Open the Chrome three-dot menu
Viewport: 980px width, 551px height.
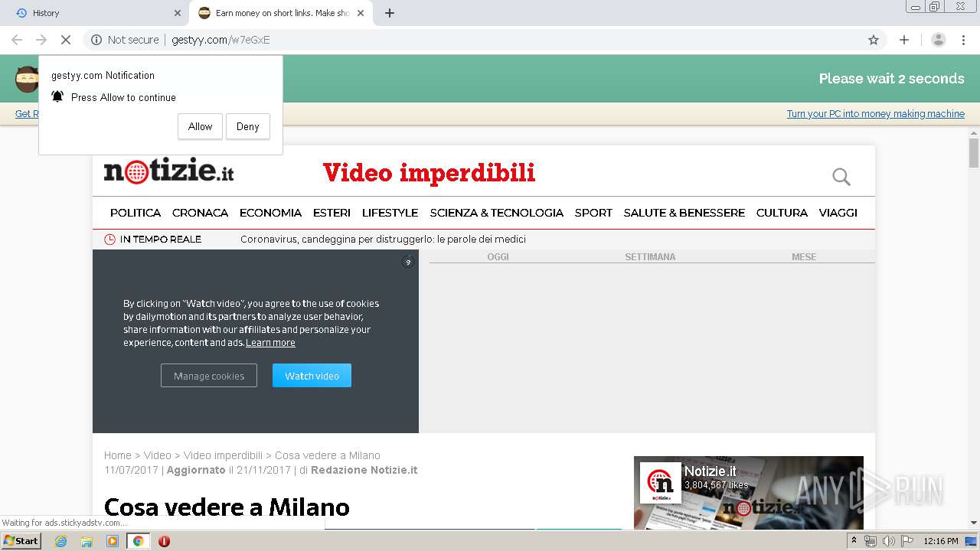point(963,40)
